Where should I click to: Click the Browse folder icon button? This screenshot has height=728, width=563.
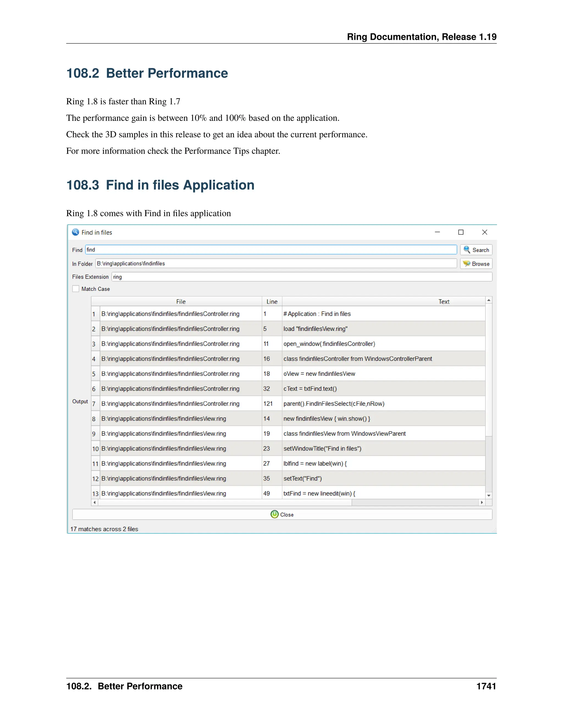click(466, 264)
